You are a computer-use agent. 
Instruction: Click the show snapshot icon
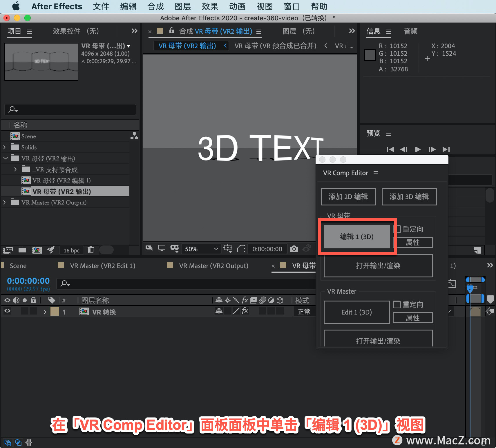point(307,248)
